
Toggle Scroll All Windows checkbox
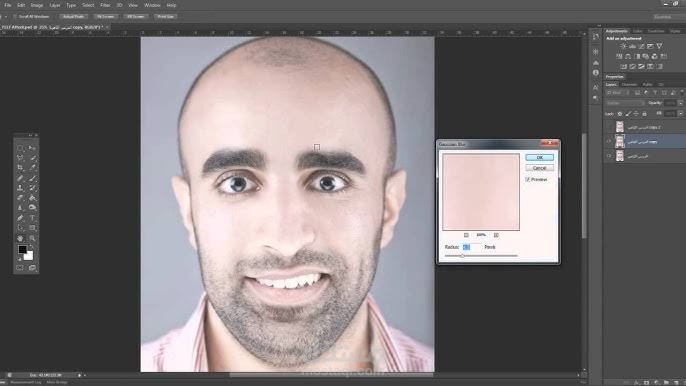point(14,17)
